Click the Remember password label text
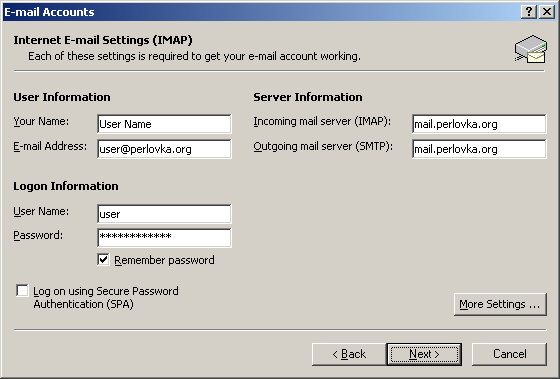Screen dimensions: 560x379 pyautogui.click(x=164, y=260)
